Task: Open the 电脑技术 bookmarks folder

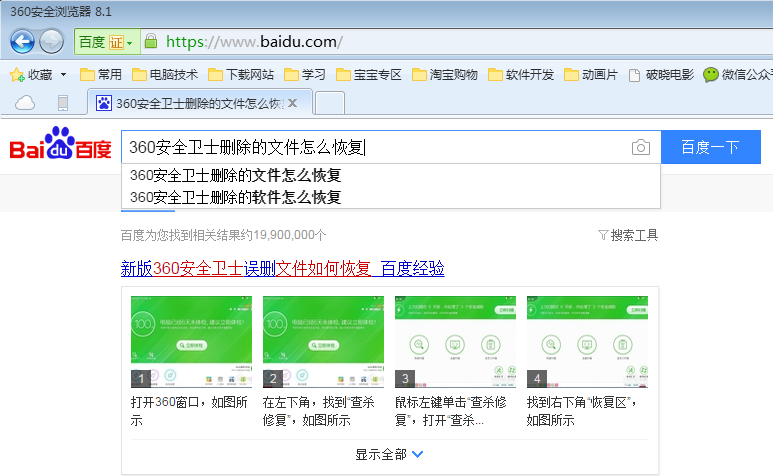Action: click(165, 75)
